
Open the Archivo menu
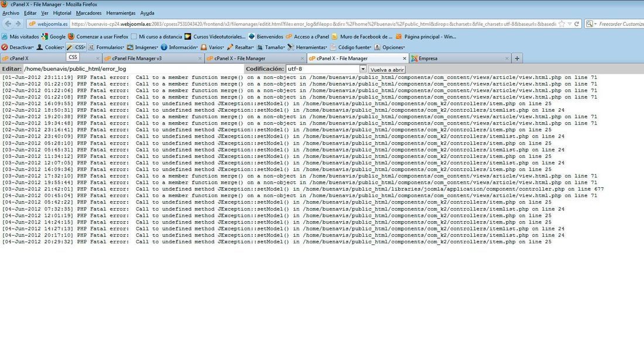click(x=11, y=13)
